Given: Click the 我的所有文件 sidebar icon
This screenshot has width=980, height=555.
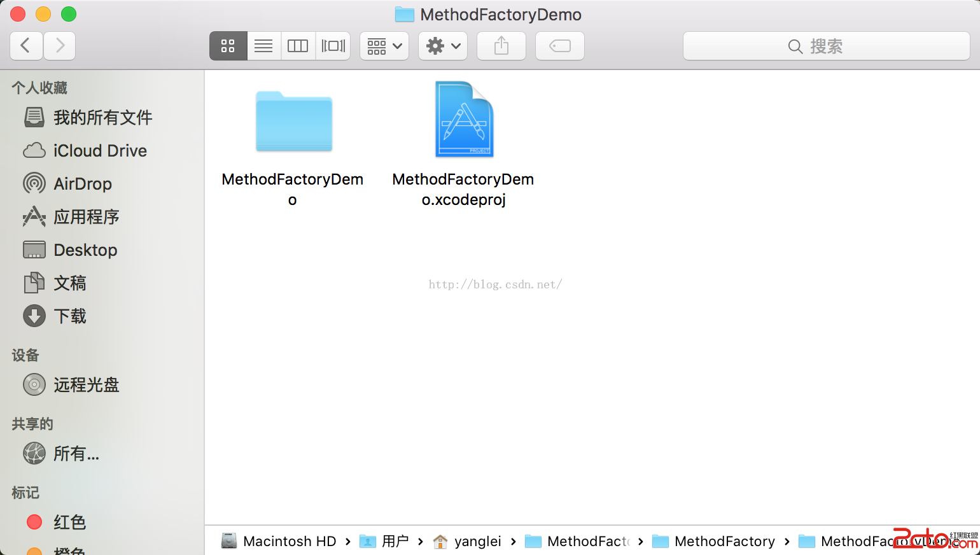Looking at the screenshot, I should (34, 117).
